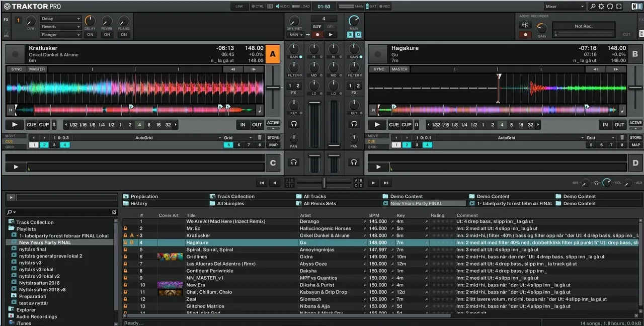Toggle the LINK button in header

tap(239, 7)
